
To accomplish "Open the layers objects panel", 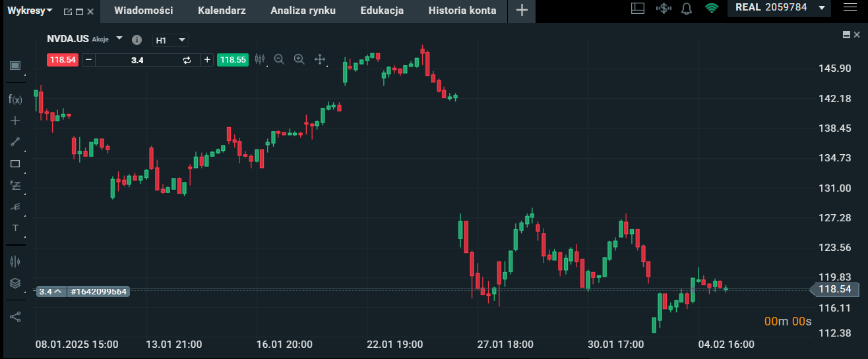I will point(15,283).
